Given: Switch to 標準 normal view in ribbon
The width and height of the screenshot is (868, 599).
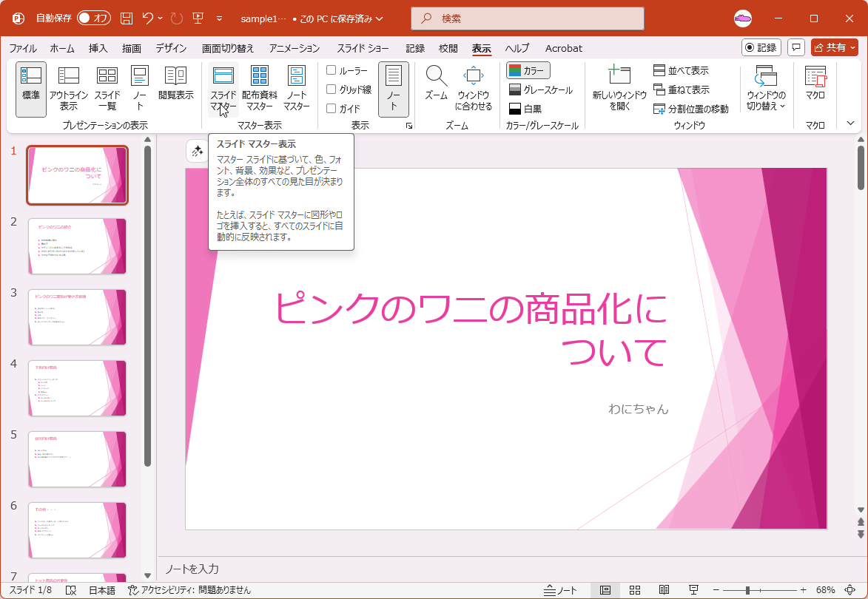Looking at the screenshot, I should pos(31,89).
